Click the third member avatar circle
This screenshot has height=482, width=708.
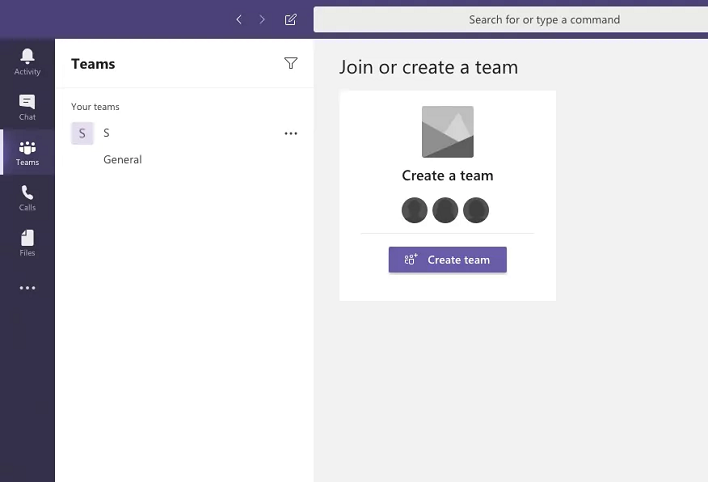[476, 210]
